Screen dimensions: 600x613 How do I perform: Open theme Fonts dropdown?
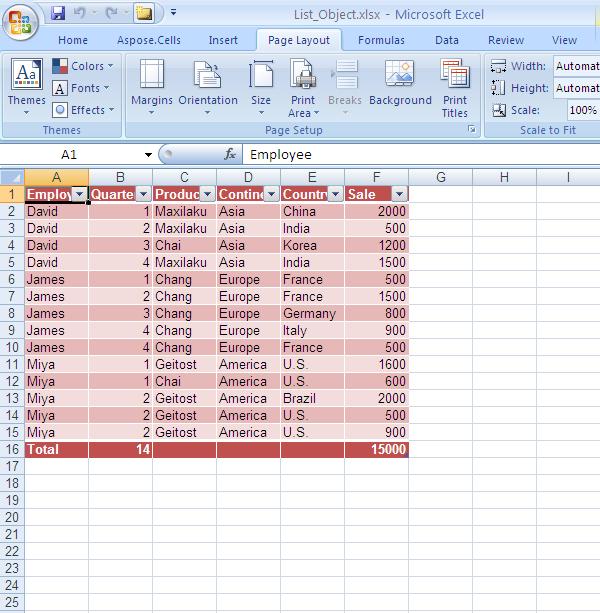pos(81,88)
